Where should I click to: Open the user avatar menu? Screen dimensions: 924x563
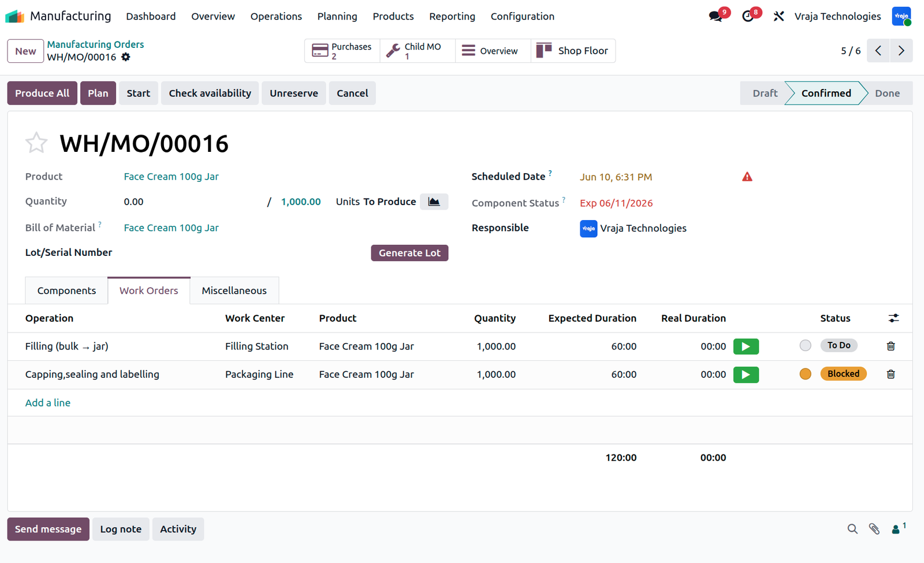coord(901,16)
